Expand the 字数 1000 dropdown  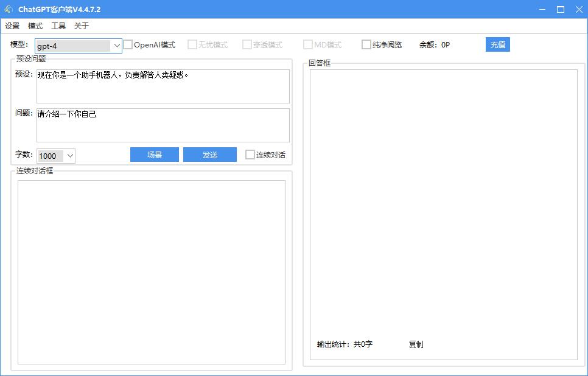[70, 156]
